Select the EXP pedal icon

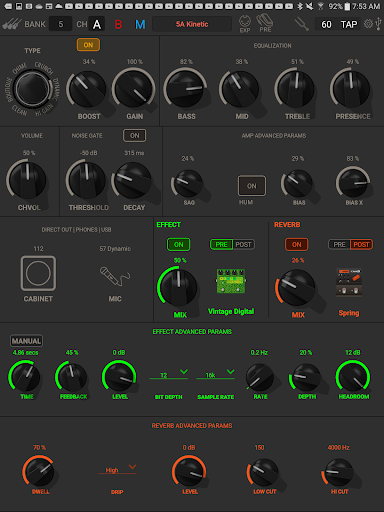[245, 24]
